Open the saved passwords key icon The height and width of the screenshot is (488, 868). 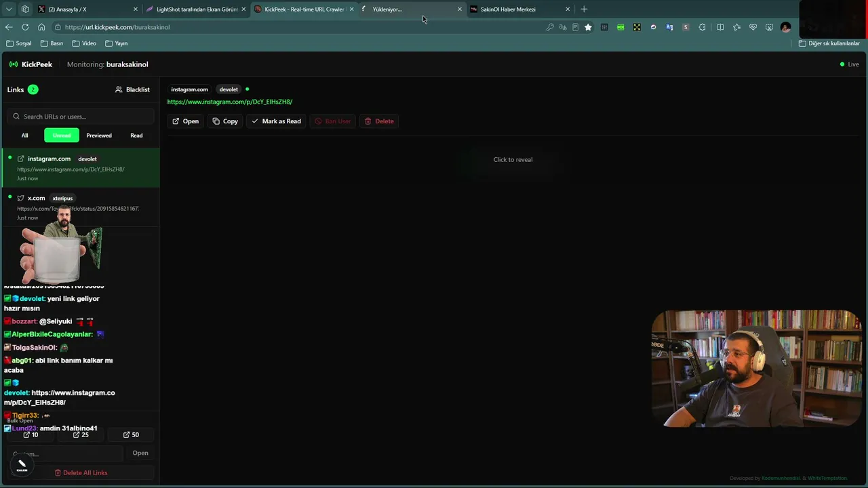[550, 27]
